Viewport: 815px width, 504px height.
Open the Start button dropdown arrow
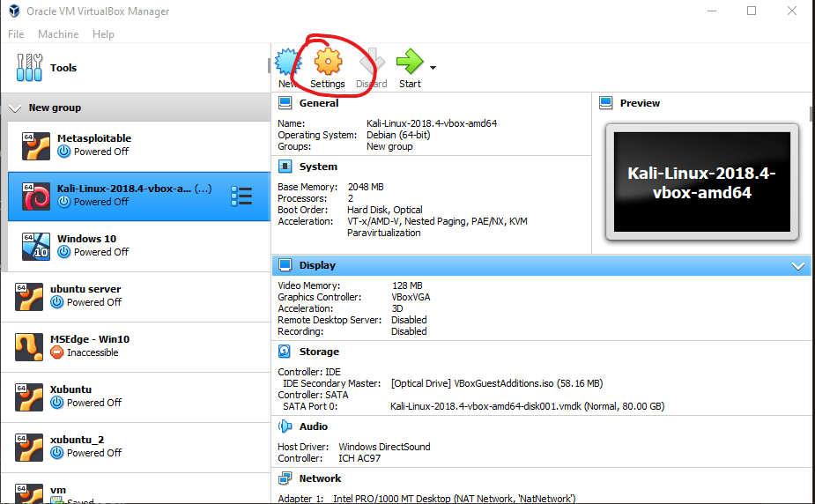coord(433,67)
